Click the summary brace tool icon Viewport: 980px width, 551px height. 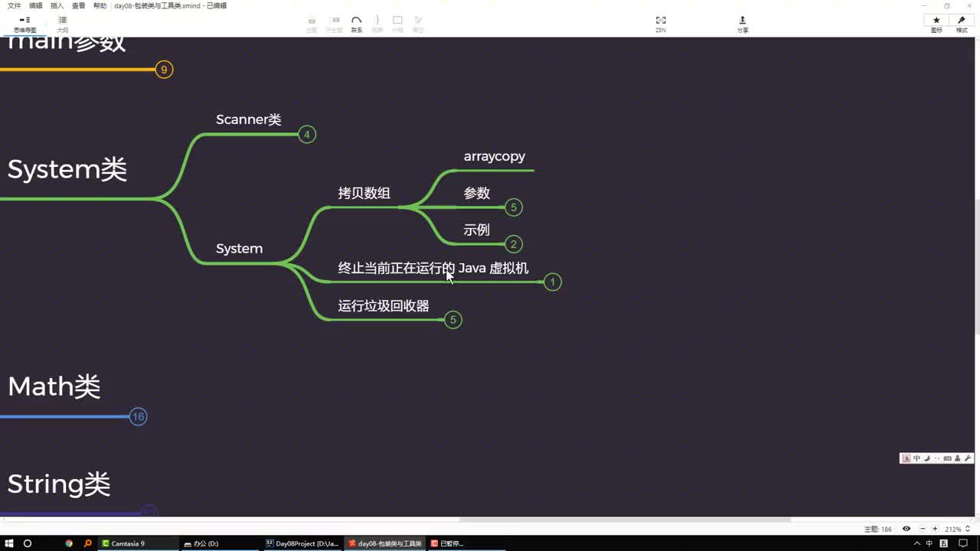coord(377,24)
